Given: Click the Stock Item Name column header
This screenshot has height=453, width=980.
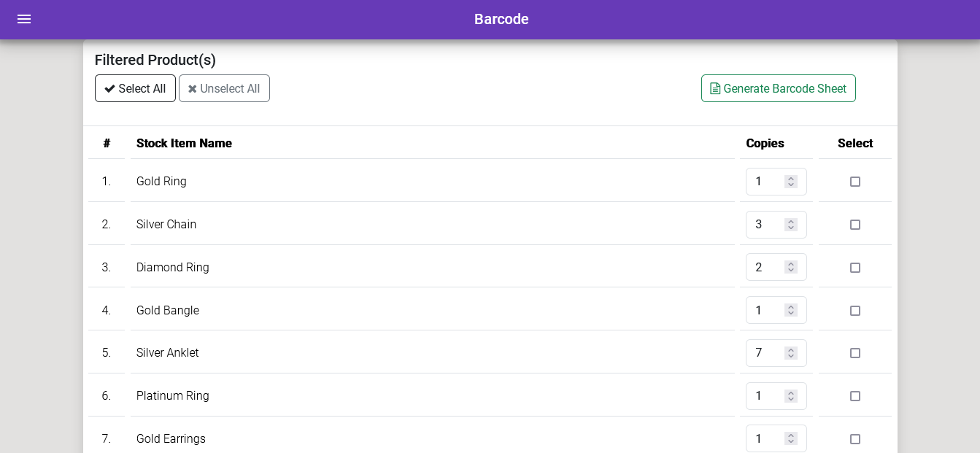Looking at the screenshot, I should point(184,143).
